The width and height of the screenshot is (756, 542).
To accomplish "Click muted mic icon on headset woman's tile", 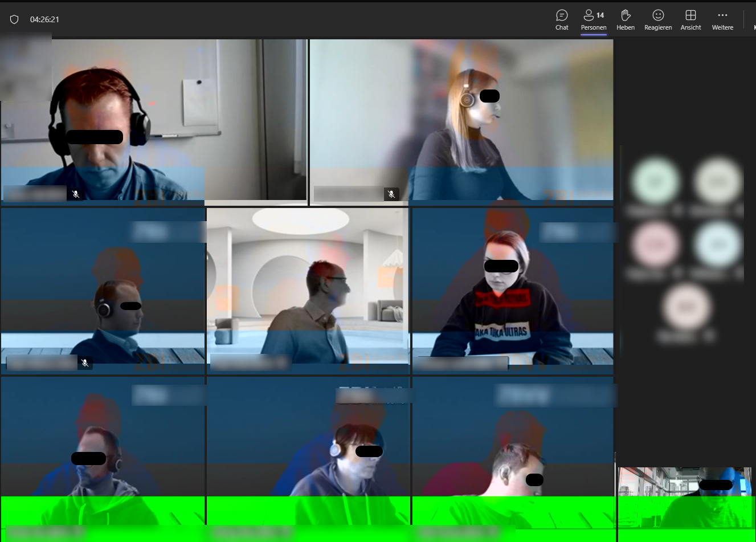I will [x=391, y=194].
